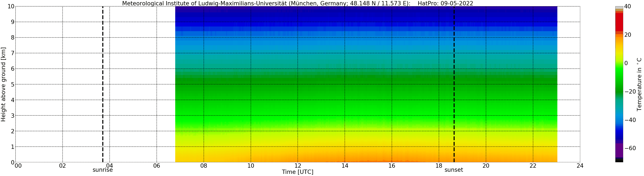Click the dashed sunrise marker line
644x176 pixels.
[x=103, y=84]
